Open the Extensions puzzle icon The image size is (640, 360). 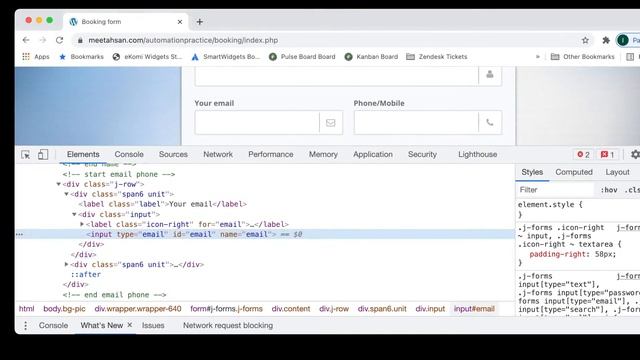606,40
